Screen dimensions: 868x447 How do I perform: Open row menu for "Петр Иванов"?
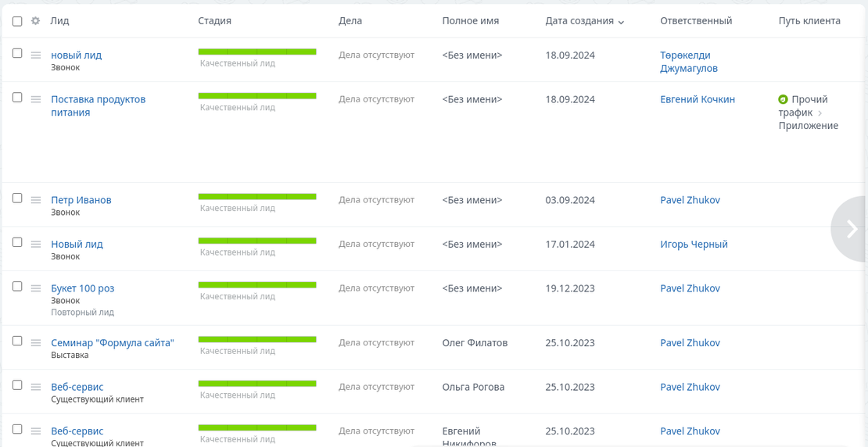35,200
